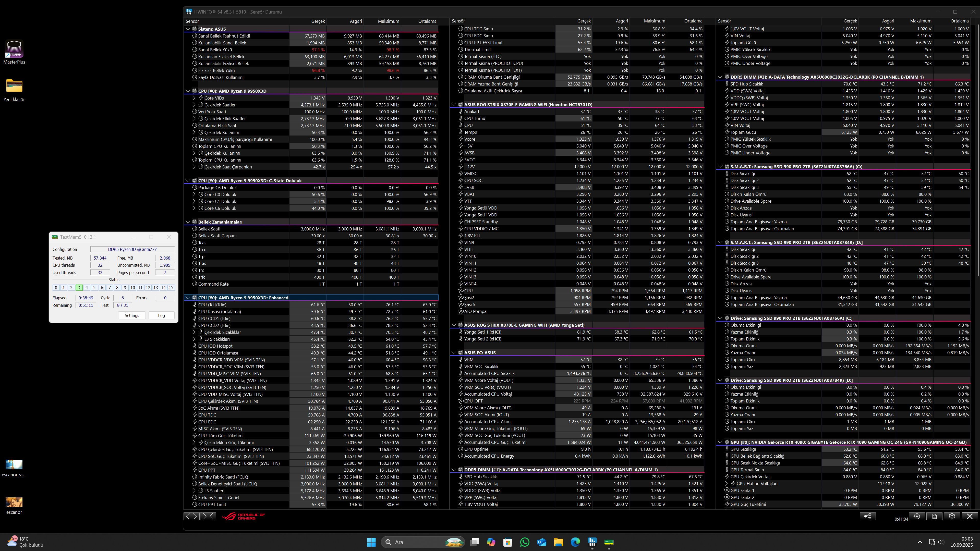Image resolution: width=980 pixels, height=551 pixels.
Task: Click the Asgari column header in first panel
Action: click(345, 21)
